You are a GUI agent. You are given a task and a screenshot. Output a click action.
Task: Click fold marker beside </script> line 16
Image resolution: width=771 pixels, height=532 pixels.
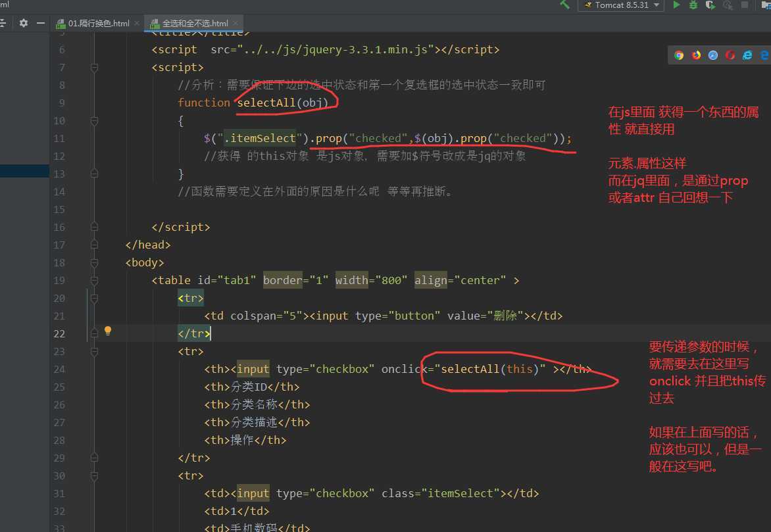pos(95,227)
